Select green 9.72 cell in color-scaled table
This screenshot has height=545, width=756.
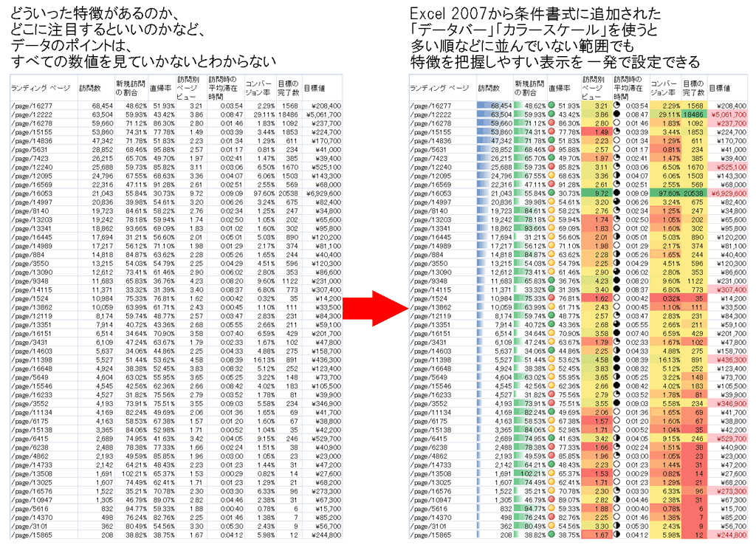594,192
